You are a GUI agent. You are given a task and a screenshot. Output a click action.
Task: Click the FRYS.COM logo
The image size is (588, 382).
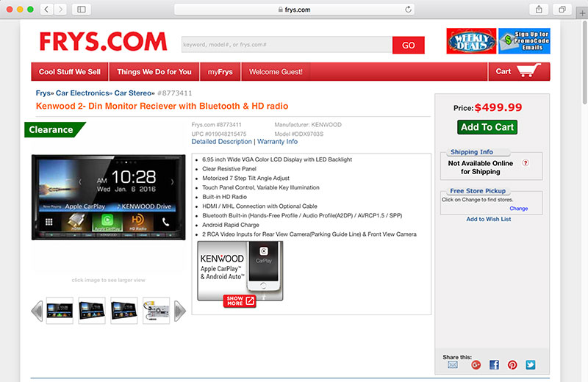103,41
